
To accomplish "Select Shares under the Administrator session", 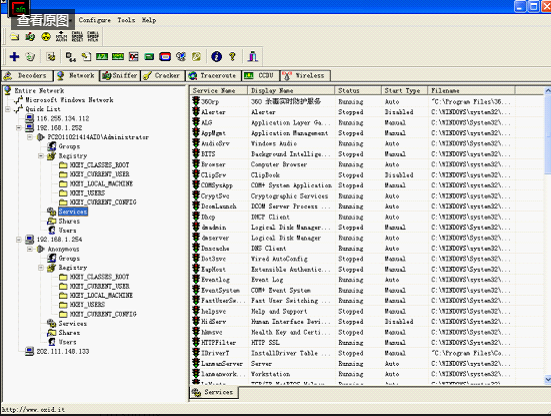I will point(69,221).
